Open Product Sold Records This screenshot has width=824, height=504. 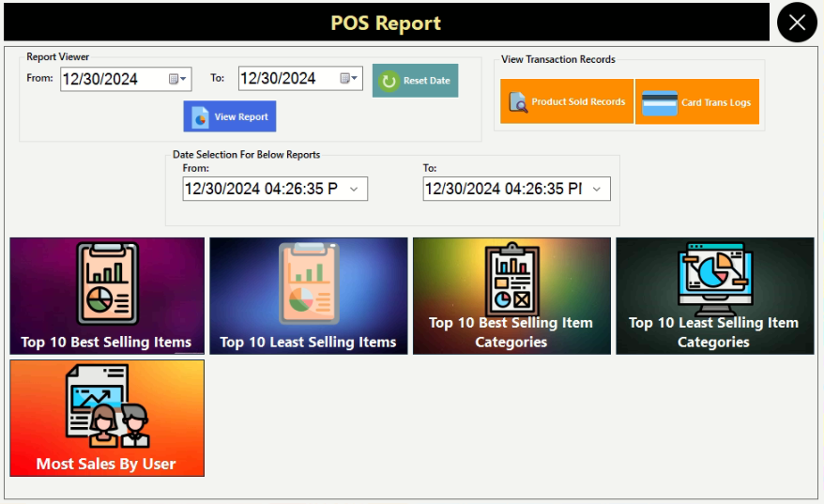(567, 101)
